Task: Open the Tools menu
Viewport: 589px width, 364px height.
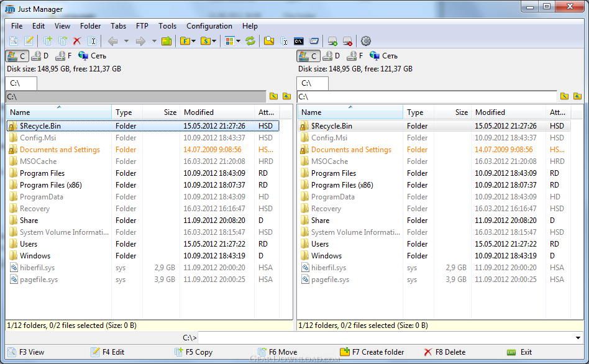Action: click(x=167, y=26)
